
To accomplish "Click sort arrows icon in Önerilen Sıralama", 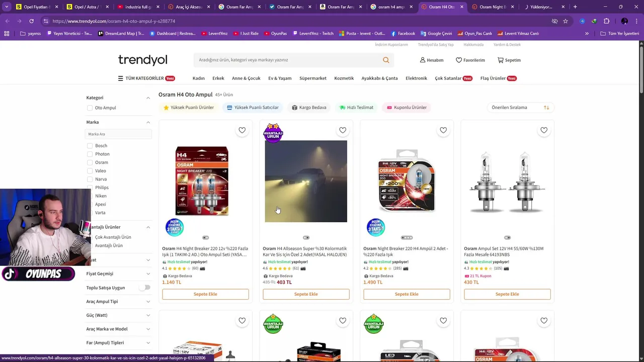I will click(x=546, y=108).
